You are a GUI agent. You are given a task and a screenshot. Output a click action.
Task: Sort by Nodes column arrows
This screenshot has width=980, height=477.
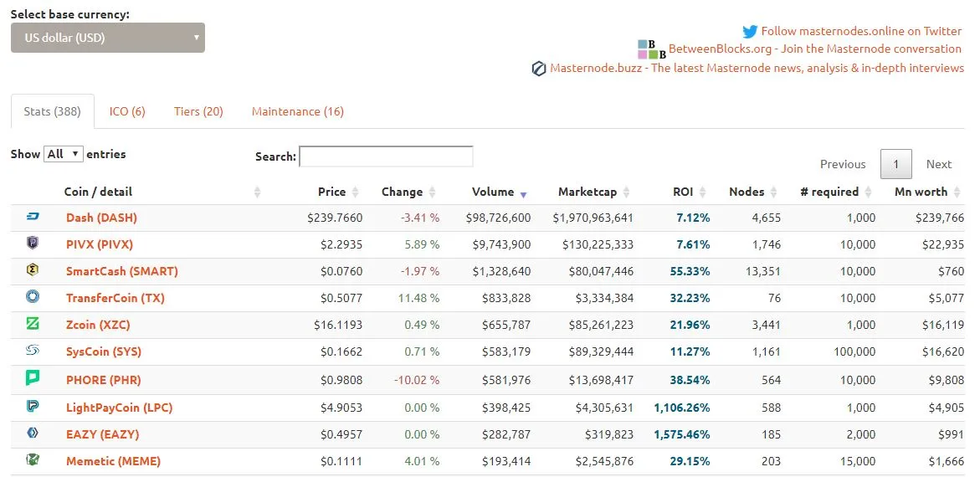point(774,192)
